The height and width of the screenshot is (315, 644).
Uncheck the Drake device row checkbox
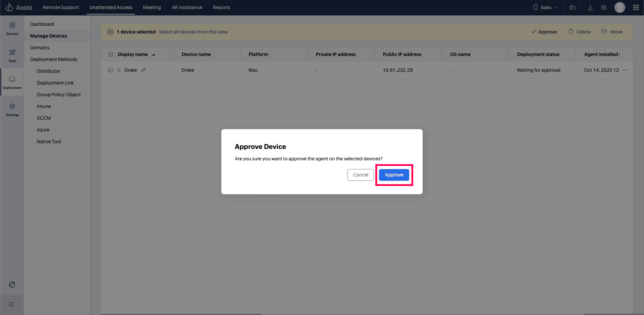110,70
